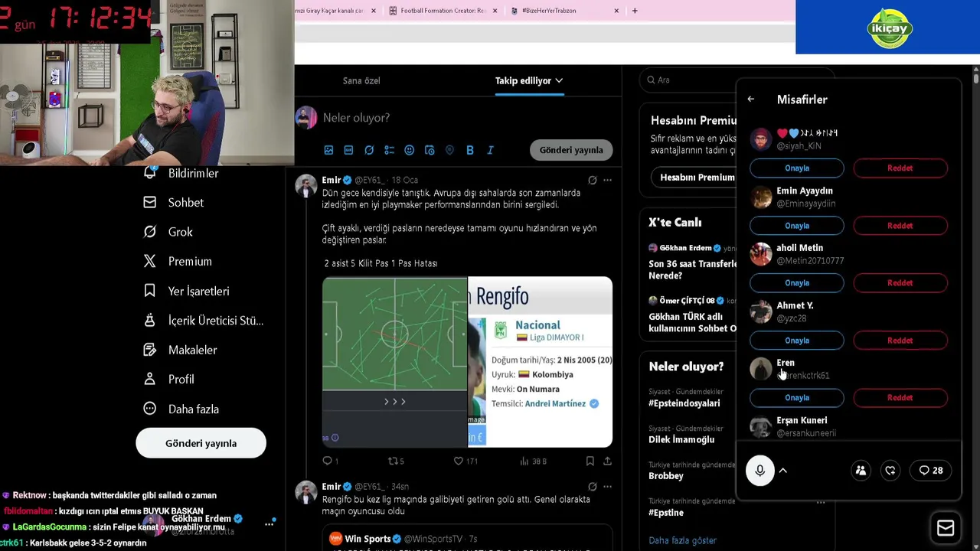Bookmark Emir's first post

[x=590, y=461]
